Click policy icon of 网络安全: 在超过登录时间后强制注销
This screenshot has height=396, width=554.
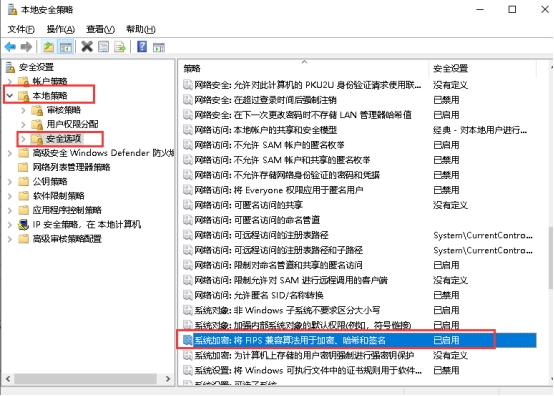188,100
